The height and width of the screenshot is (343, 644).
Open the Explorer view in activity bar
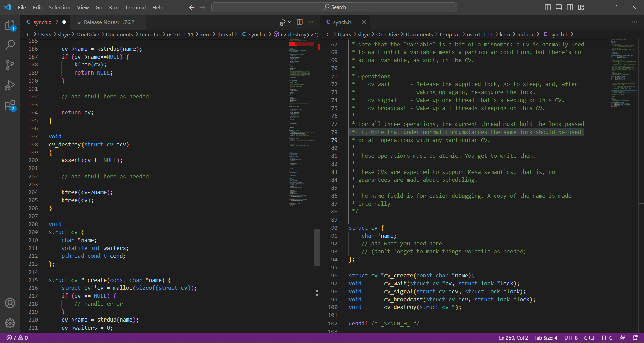click(x=10, y=25)
